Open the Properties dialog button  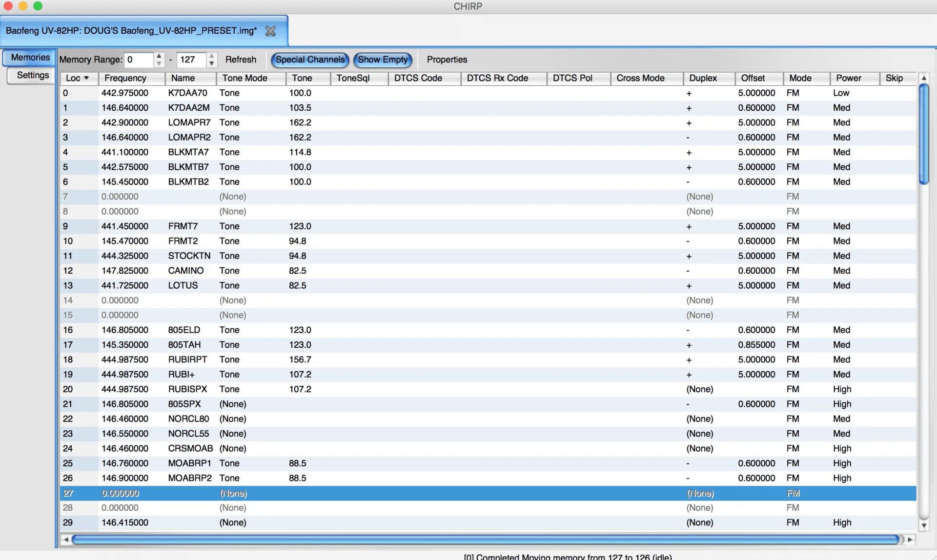447,60
